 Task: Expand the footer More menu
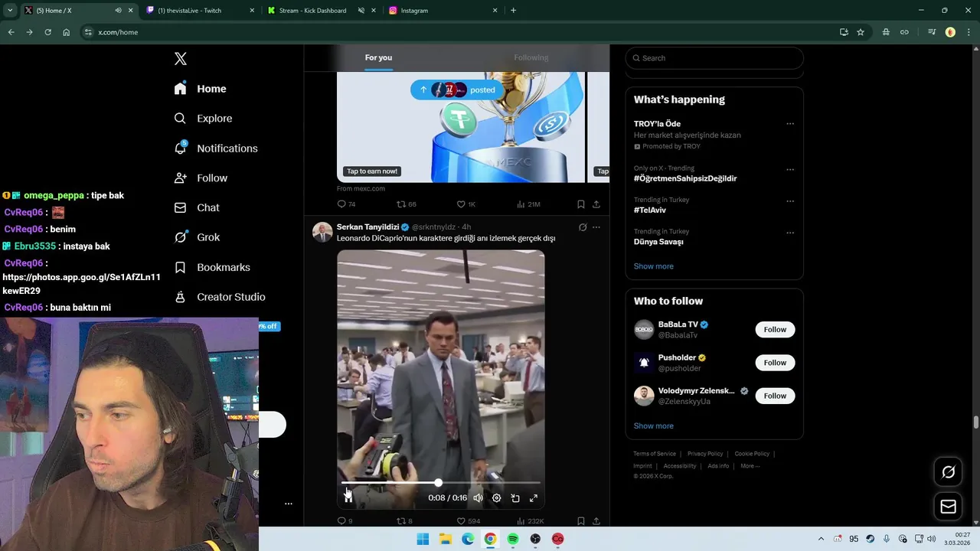(750, 466)
